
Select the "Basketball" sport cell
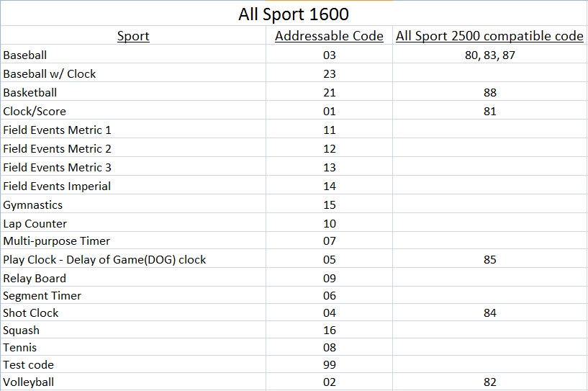pyautogui.click(x=30, y=92)
